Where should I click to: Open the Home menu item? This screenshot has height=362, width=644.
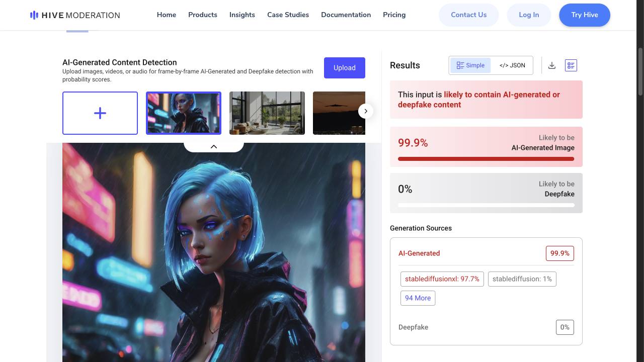pyautogui.click(x=167, y=15)
